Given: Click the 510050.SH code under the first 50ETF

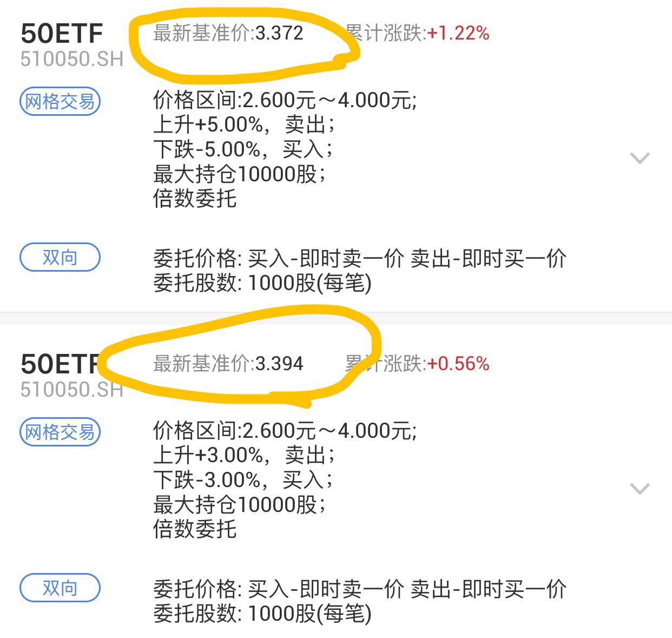Looking at the screenshot, I should click(x=72, y=59).
